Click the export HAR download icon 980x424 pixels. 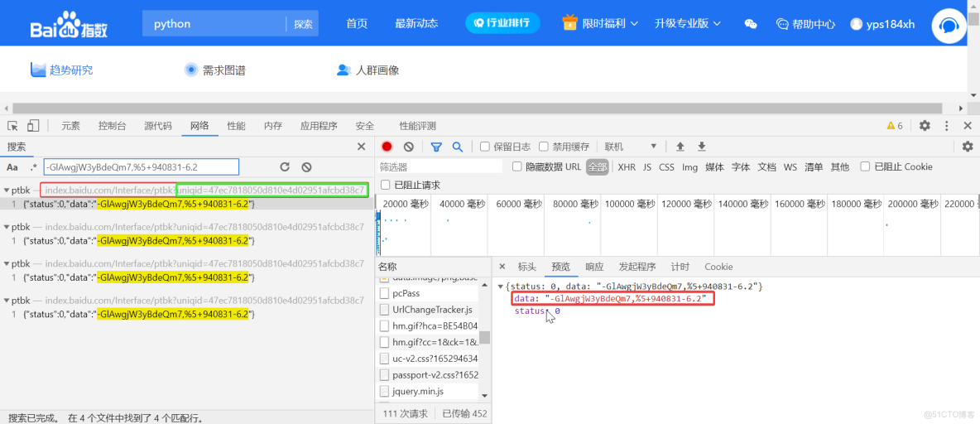coord(702,147)
